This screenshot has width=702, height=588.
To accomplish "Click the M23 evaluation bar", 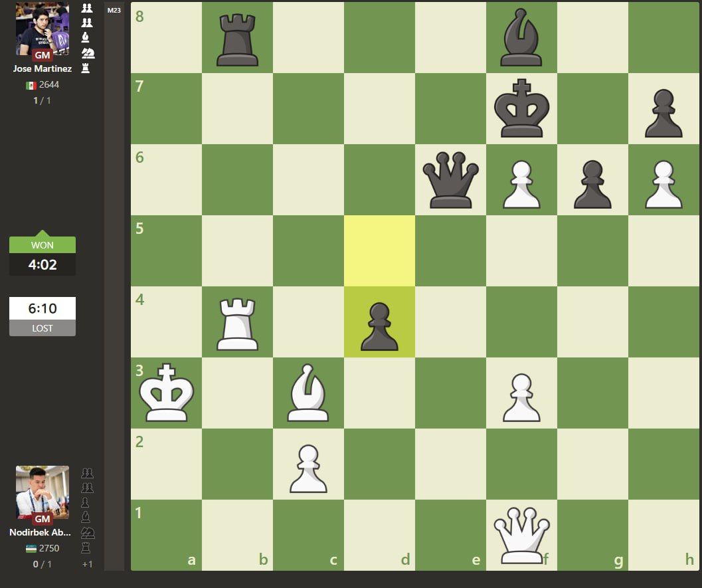I will click(114, 286).
